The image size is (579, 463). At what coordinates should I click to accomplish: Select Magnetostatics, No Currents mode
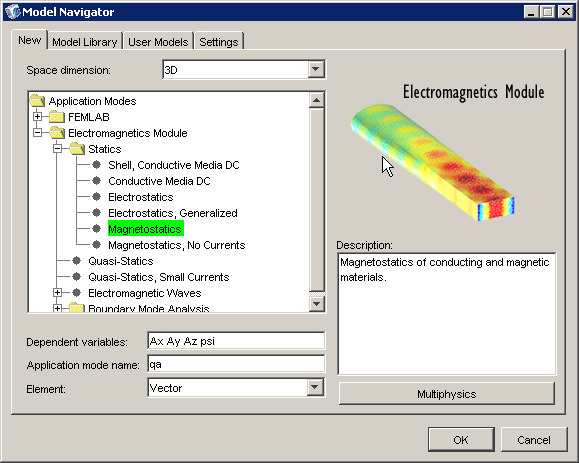[x=177, y=245]
